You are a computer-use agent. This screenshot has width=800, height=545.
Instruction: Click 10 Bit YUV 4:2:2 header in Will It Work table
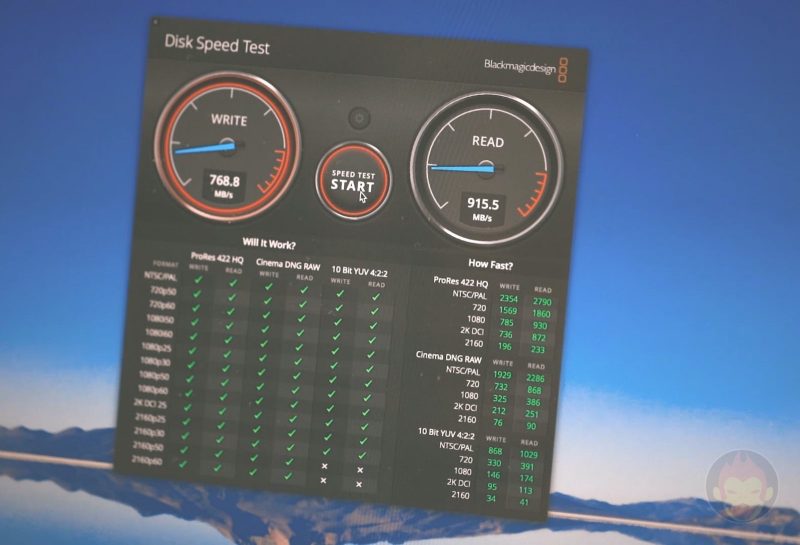coord(360,270)
